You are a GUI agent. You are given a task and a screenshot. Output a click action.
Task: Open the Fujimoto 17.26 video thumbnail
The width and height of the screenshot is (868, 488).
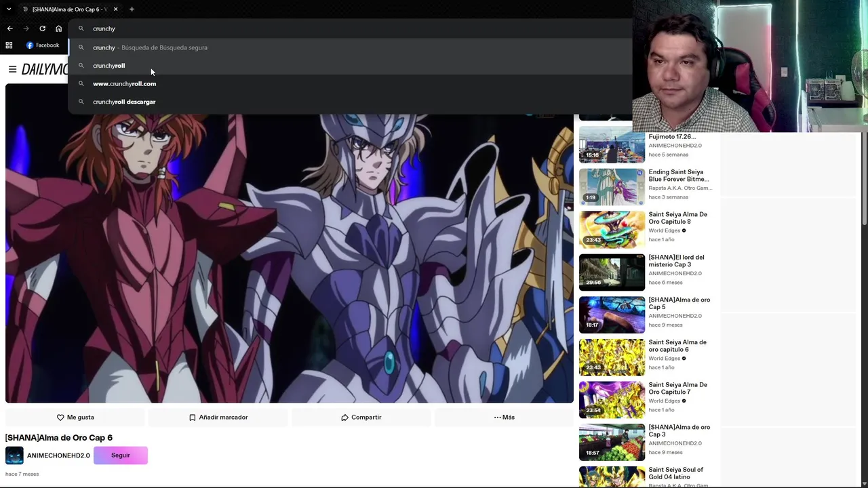click(612, 144)
